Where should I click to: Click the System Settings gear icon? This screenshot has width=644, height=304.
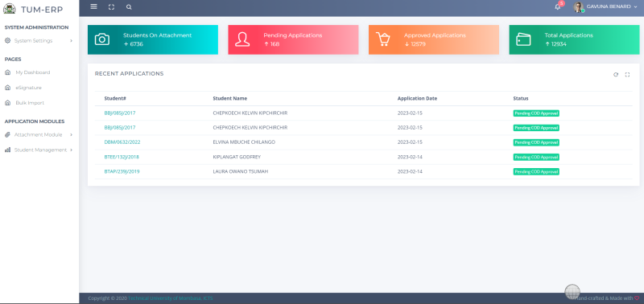(x=7, y=41)
